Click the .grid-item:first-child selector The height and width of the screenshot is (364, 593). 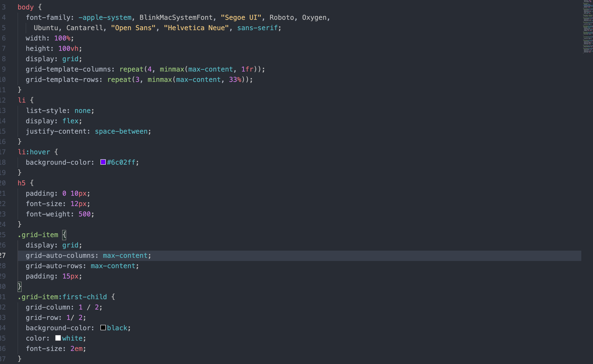[62, 297]
